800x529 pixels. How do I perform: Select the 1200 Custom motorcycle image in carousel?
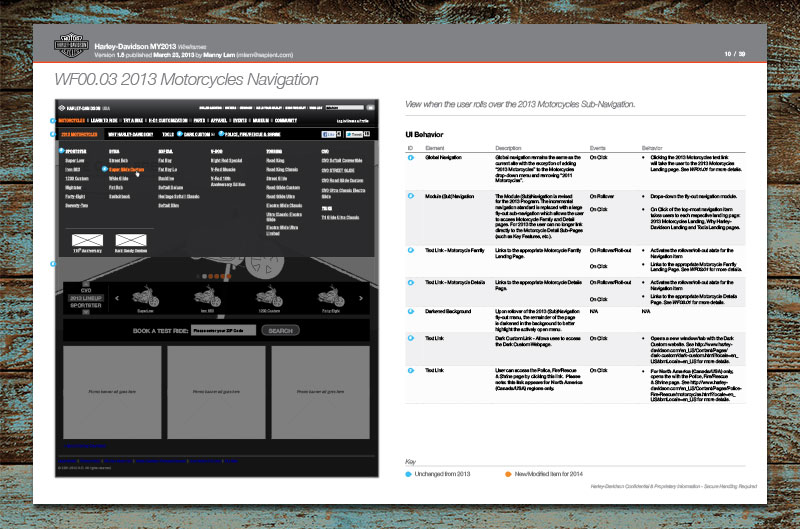[x=269, y=296]
